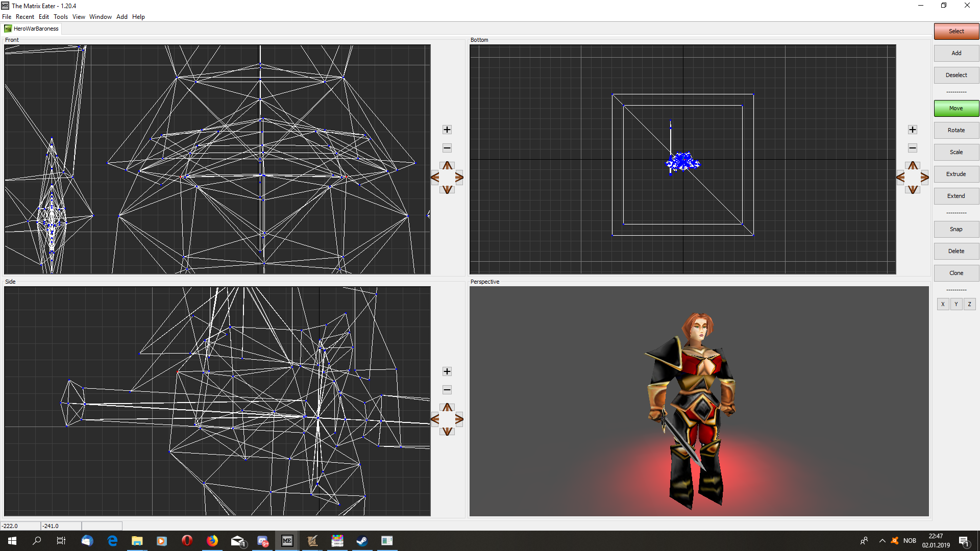
Task: Click the Snap button
Action: coord(957,229)
